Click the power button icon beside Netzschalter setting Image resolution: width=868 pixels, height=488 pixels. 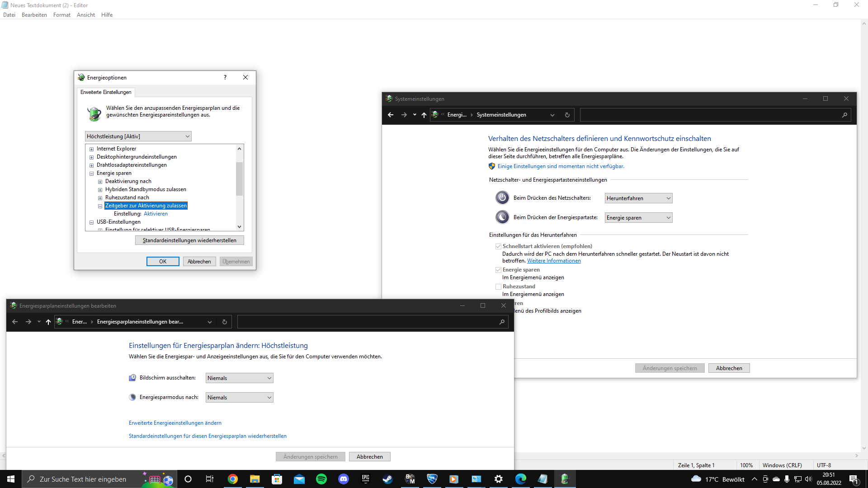click(502, 197)
